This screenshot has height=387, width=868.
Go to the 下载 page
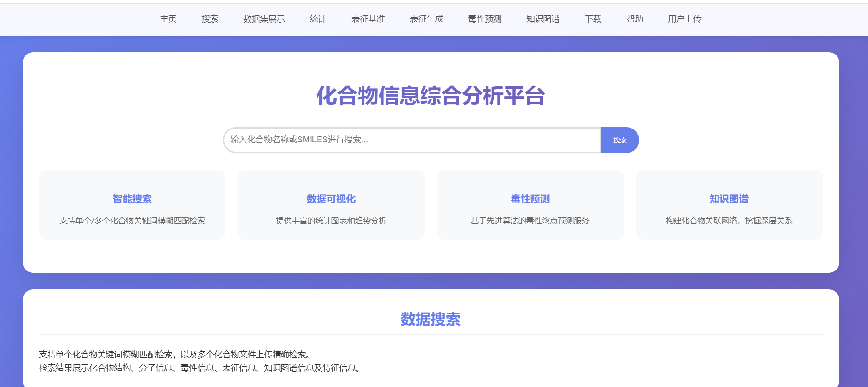(593, 19)
